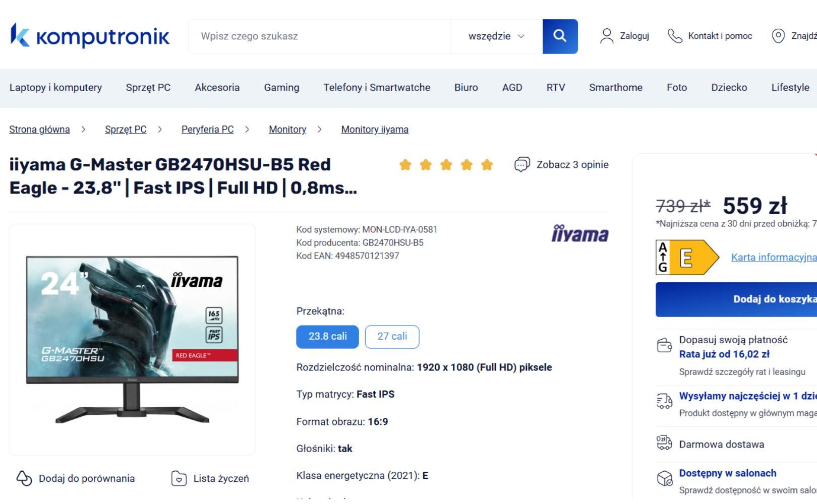Viewport: 817px width, 504px height.
Task: Click the wallet payment icon
Action: click(665, 346)
